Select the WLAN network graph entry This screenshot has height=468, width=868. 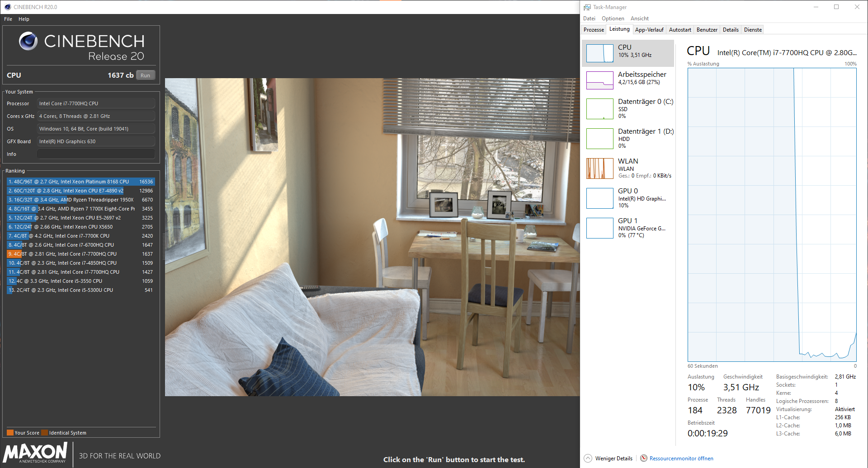click(x=628, y=168)
